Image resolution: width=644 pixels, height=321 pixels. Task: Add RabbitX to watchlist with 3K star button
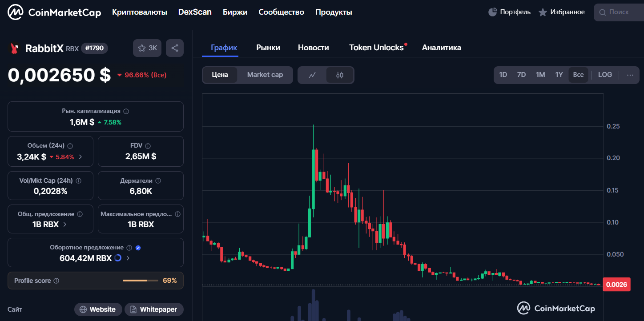point(147,48)
